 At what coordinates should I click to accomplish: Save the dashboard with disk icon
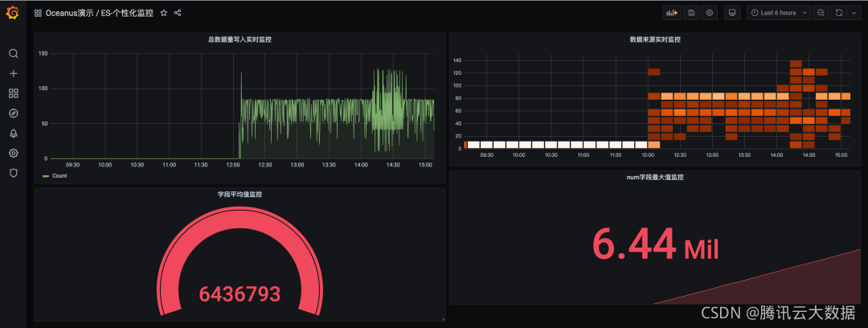click(691, 13)
